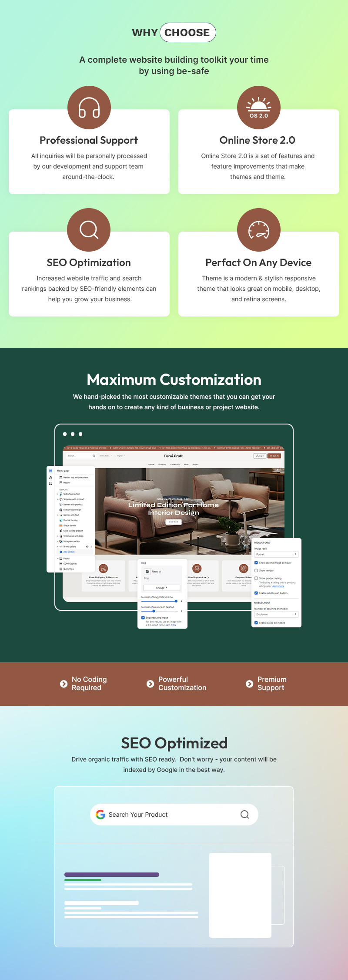This screenshot has height=980, width=348.
Task: Click the search icon in Google search bar
Action: pos(245,815)
